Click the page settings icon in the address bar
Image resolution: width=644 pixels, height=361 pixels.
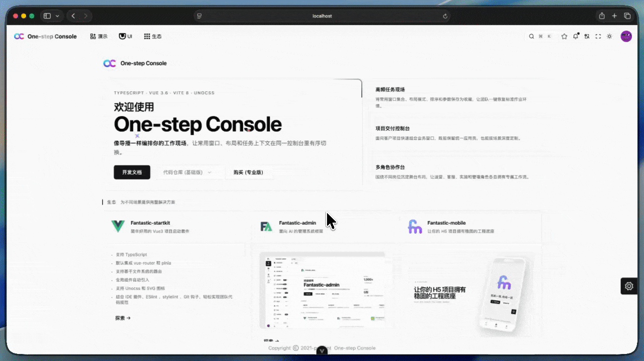pos(199,16)
